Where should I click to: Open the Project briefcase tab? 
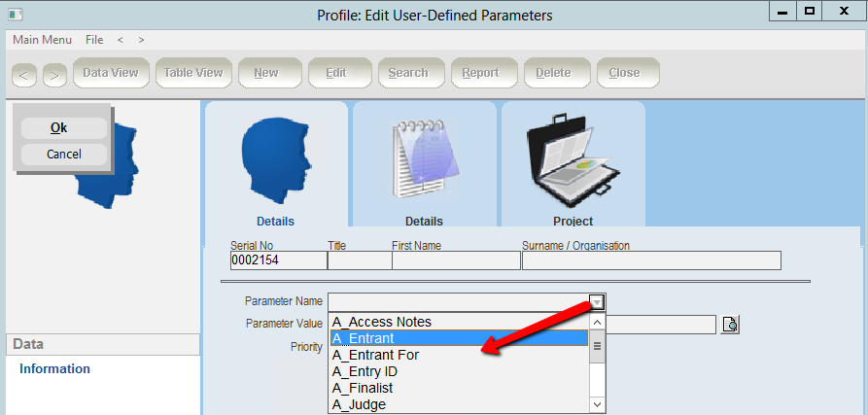pyautogui.click(x=573, y=160)
